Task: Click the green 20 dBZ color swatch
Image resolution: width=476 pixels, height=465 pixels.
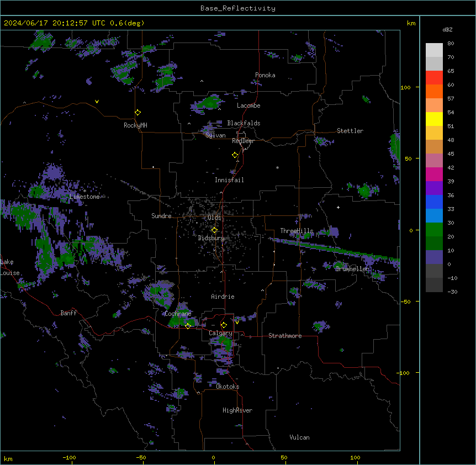Action: pos(434,230)
